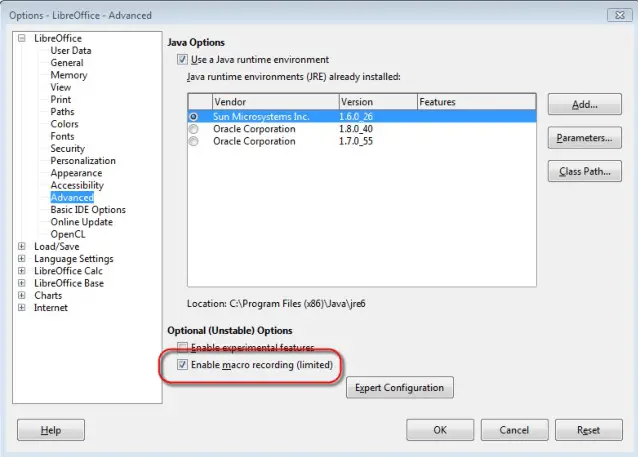638x457 pixels.
Task: Select Internet category label
Action: 51,307
